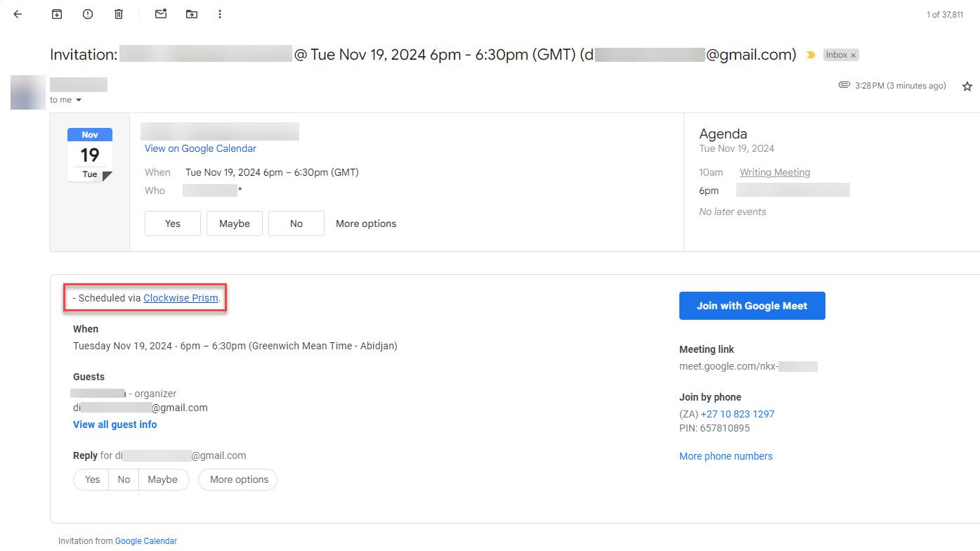Star this invitation email
The width and height of the screenshot is (980, 551).
pyautogui.click(x=967, y=86)
